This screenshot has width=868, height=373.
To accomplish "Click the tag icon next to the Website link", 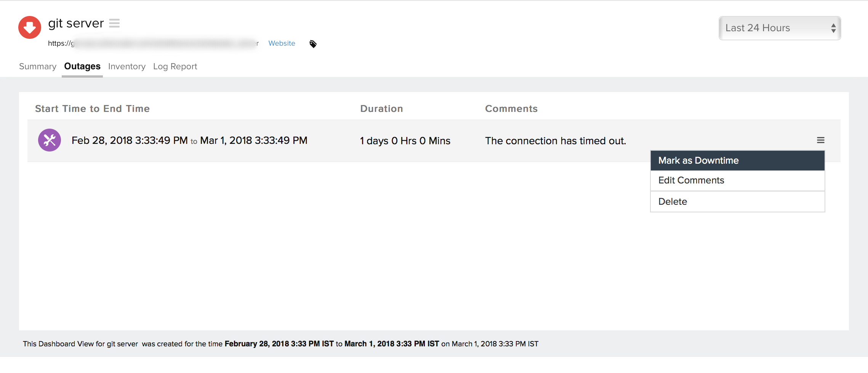I will 313,43.
